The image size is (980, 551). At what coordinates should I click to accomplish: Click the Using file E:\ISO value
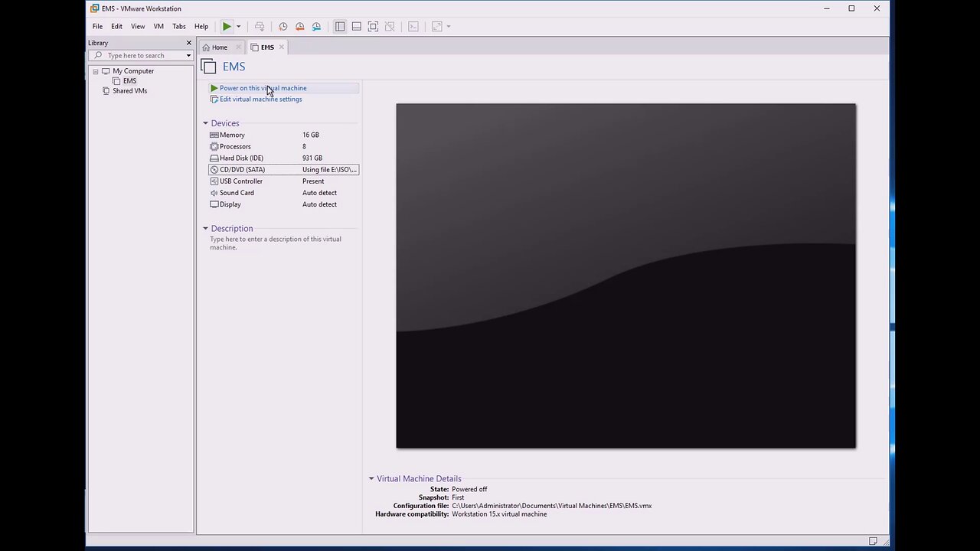329,170
